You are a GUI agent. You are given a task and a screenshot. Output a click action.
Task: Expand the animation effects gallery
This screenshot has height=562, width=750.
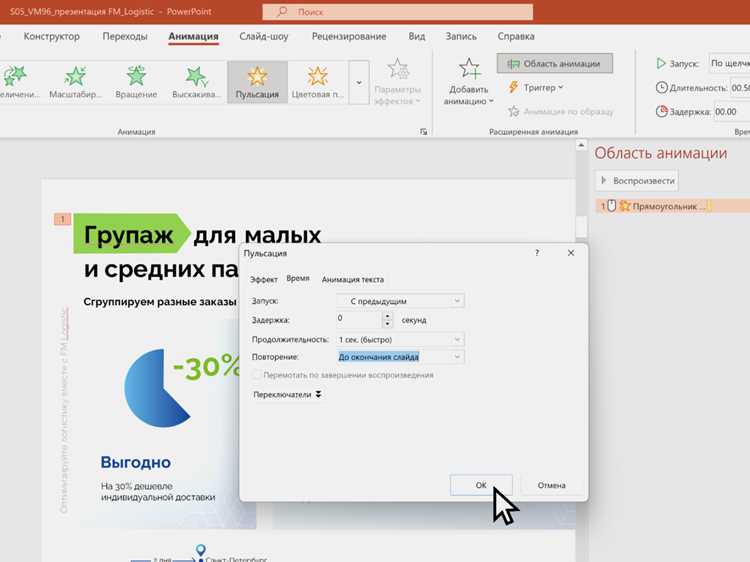[x=359, y=82]
